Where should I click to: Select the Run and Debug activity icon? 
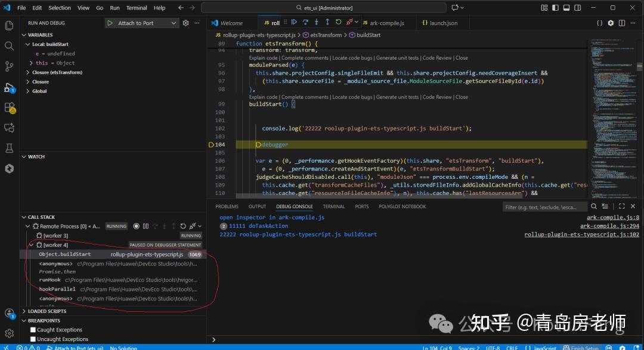[9, 86]
